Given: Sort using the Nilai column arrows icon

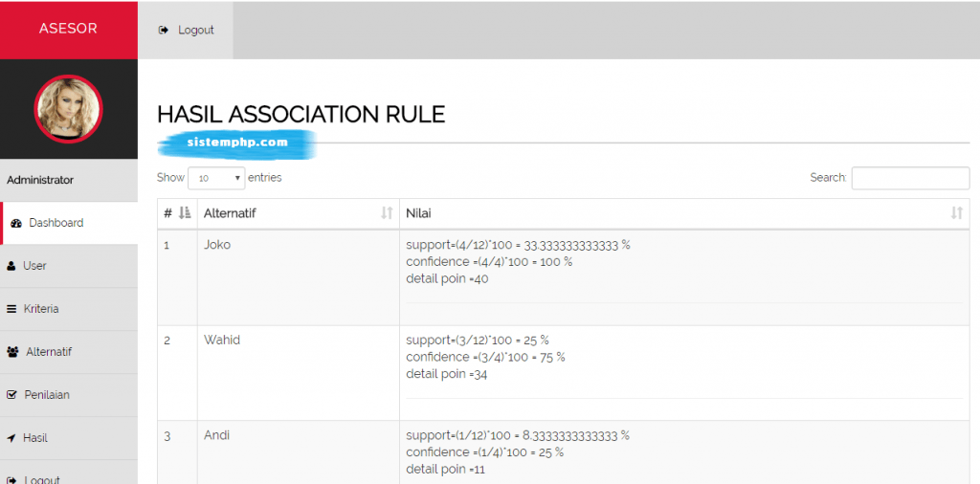Looking at the screenshot, I should pyautogui.click(x=956, y=213).
